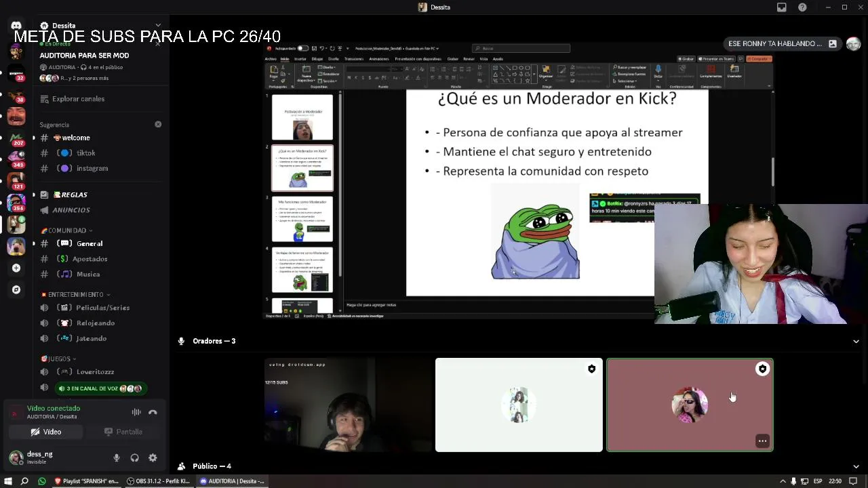The height and width of the screenshot is (488, 868).
Task: Open the PowerPoint Transiciones ribbon tab
Action: [353, 59]
